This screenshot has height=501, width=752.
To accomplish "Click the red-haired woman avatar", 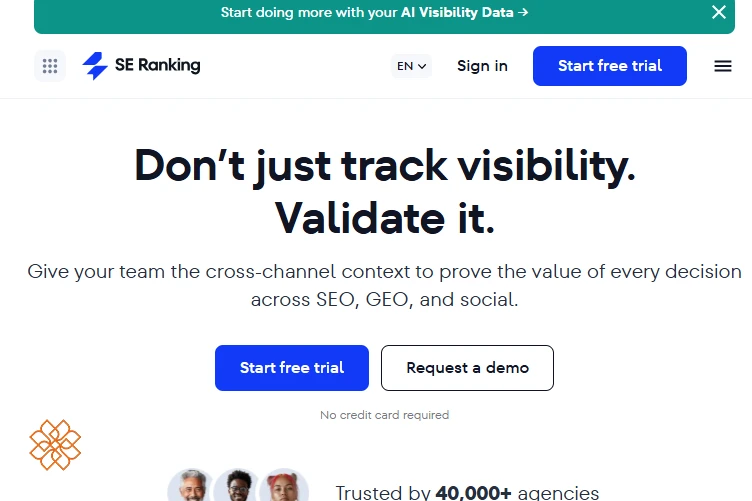I will click(284, 485).
